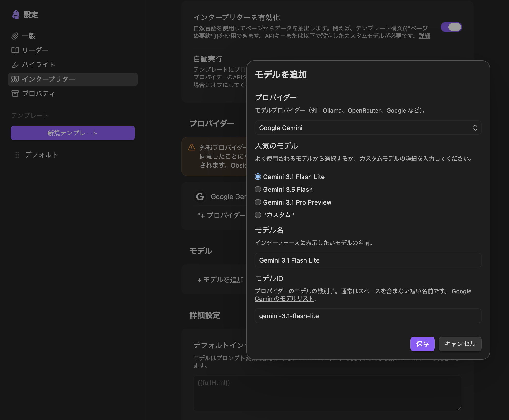
Task: Click the テンプレート sidebar label
Action: pyautogui.click(x=30, y=115)
